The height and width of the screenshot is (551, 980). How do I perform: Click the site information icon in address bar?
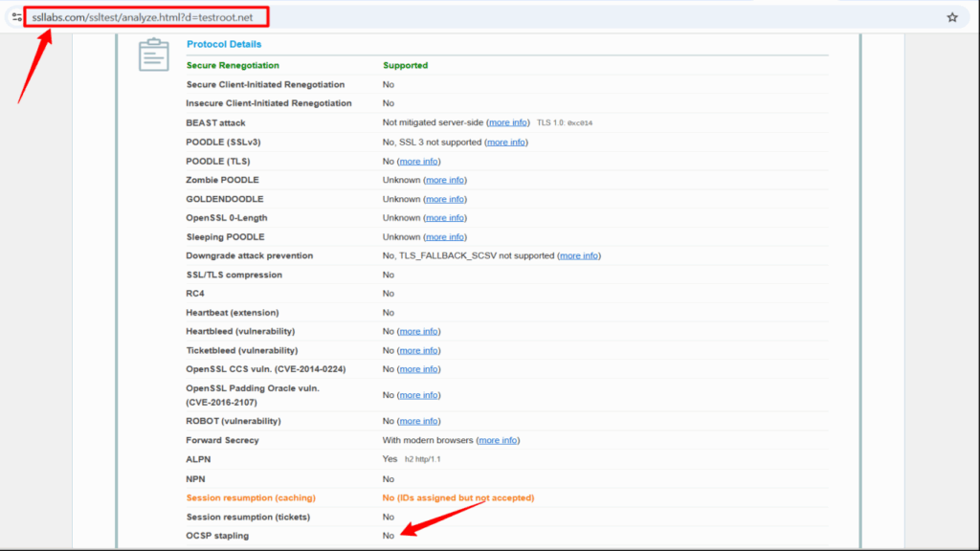pos(17,17)
